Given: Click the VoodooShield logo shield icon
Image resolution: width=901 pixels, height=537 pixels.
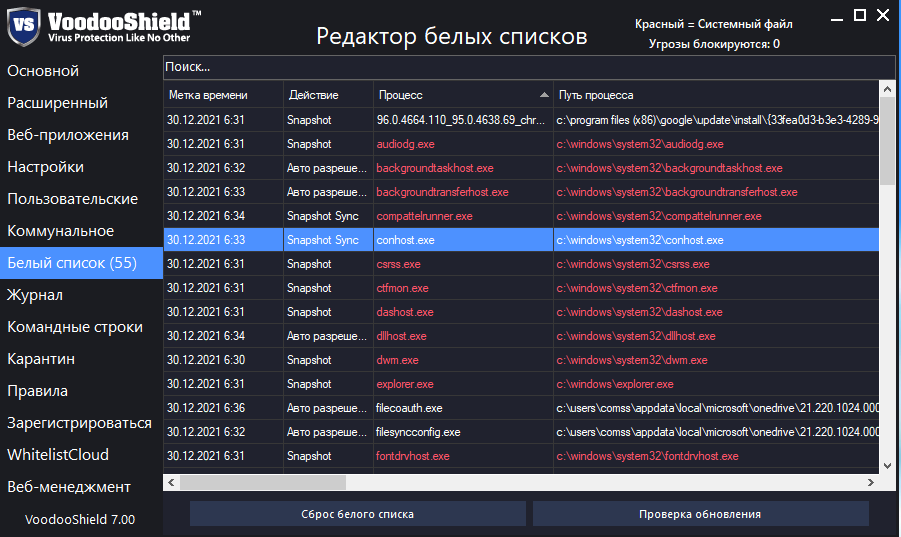Looking at the screenshot, I should (23, 26).
